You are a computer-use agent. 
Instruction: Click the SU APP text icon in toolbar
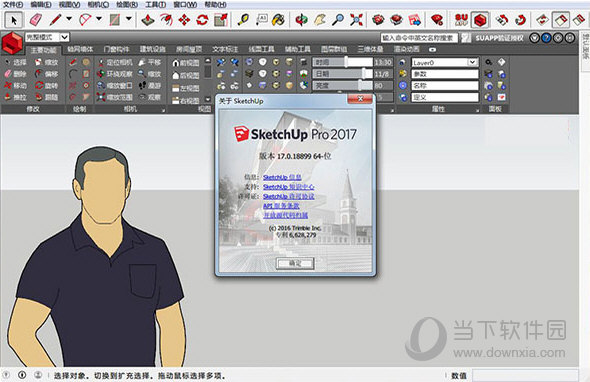[x=461, y=20]
